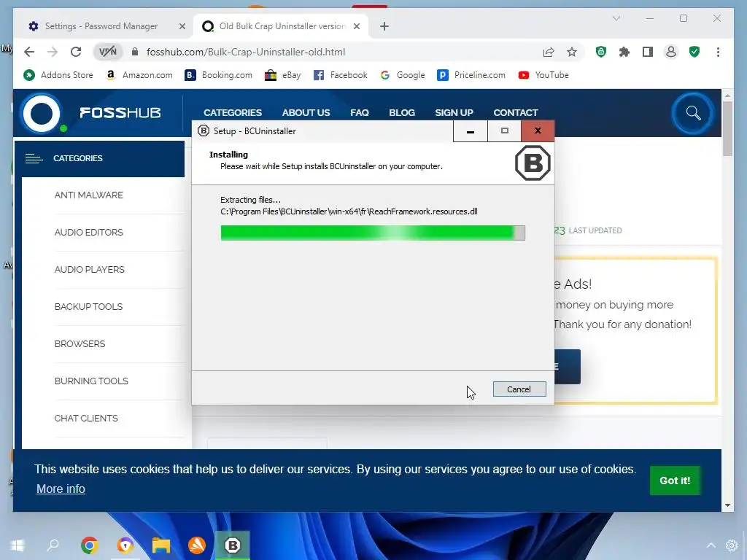Select the CHAT CLIENTS category
The width and height of the screenshot is (747, 560).
pos(86,418)
